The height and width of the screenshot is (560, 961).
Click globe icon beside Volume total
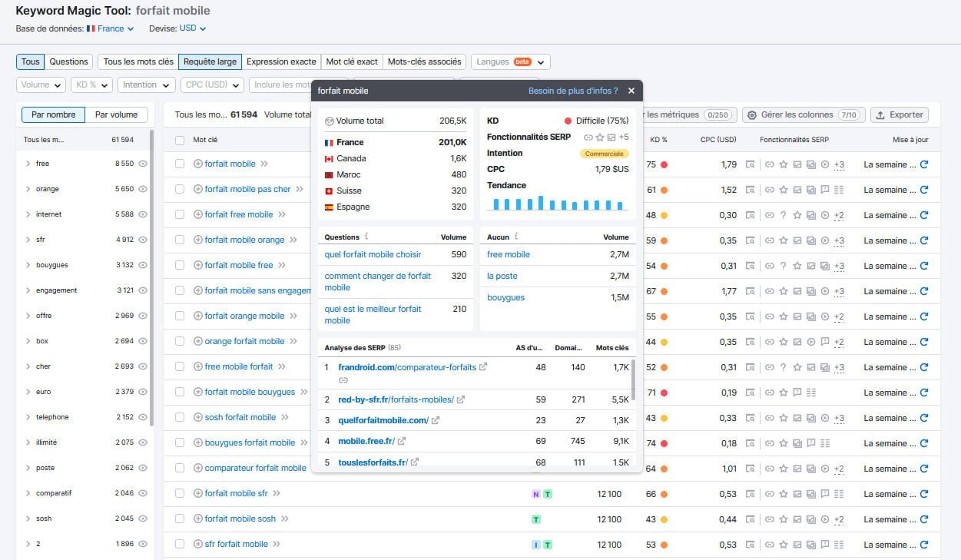pyautogui.click(x=330, y=121)
